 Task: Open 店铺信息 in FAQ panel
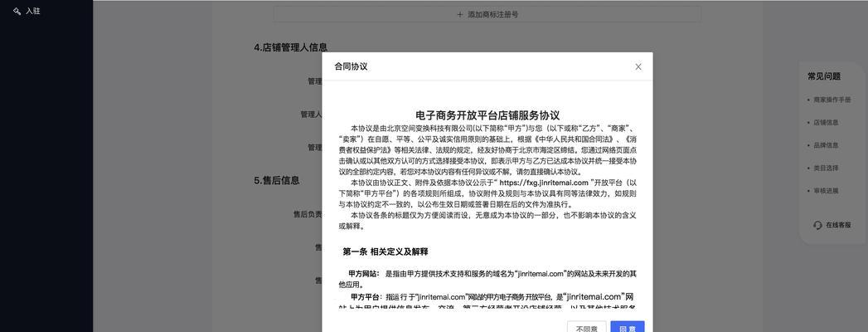point(826,123)
